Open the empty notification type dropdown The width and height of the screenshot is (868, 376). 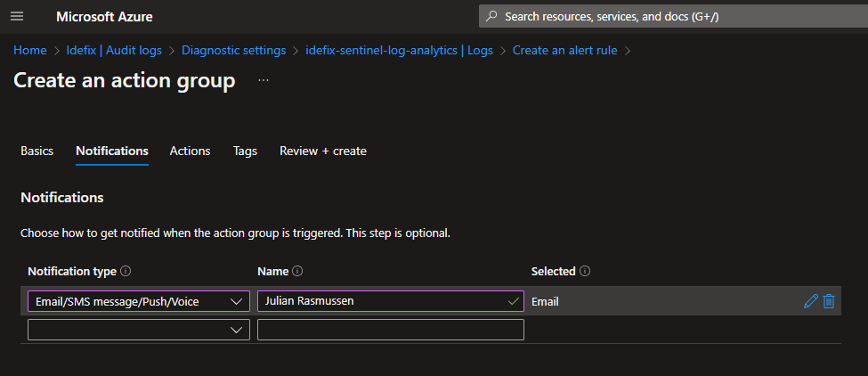(x=138, y=330)
